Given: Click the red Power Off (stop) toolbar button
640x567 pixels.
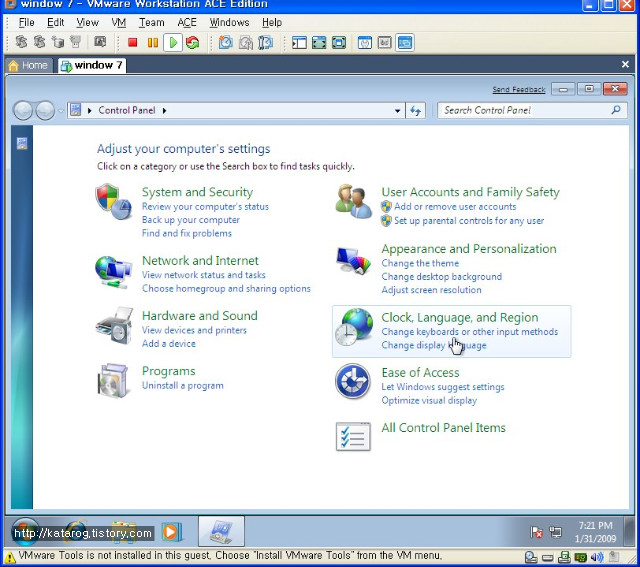Looking at the screenshot, I should click(x=132, y=42).
